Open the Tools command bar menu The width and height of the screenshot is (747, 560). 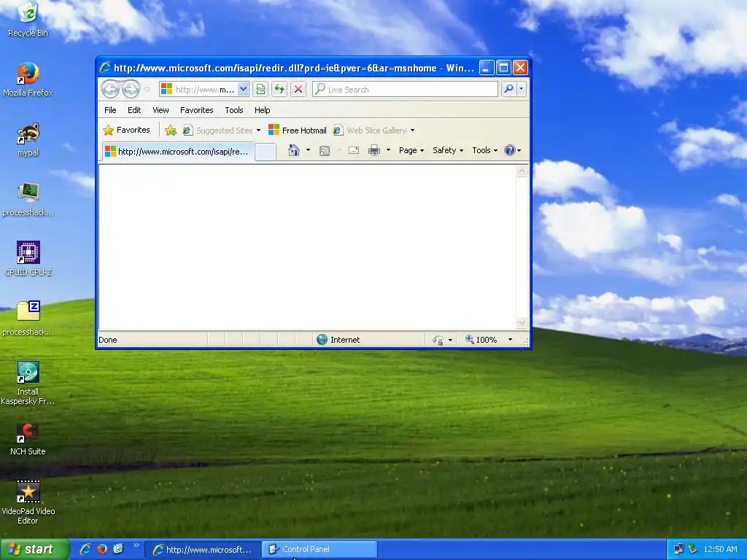point(484,150)
